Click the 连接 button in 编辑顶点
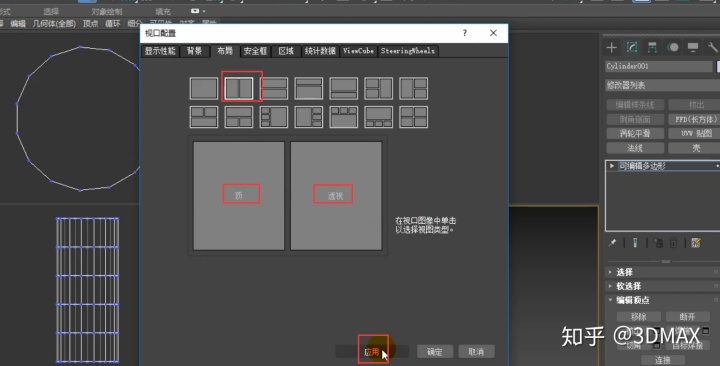The height and width of the screenshot is (366, 720). point(663,360)
